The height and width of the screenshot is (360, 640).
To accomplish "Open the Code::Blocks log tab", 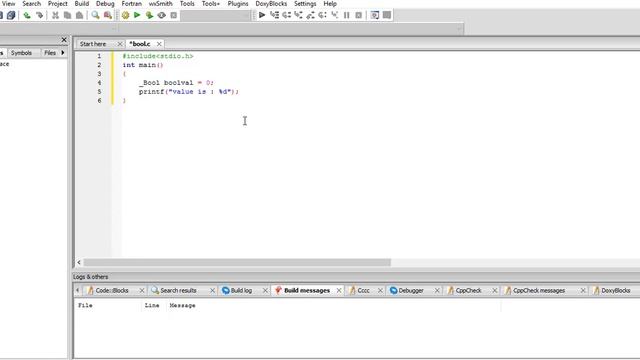I will 111,290.
